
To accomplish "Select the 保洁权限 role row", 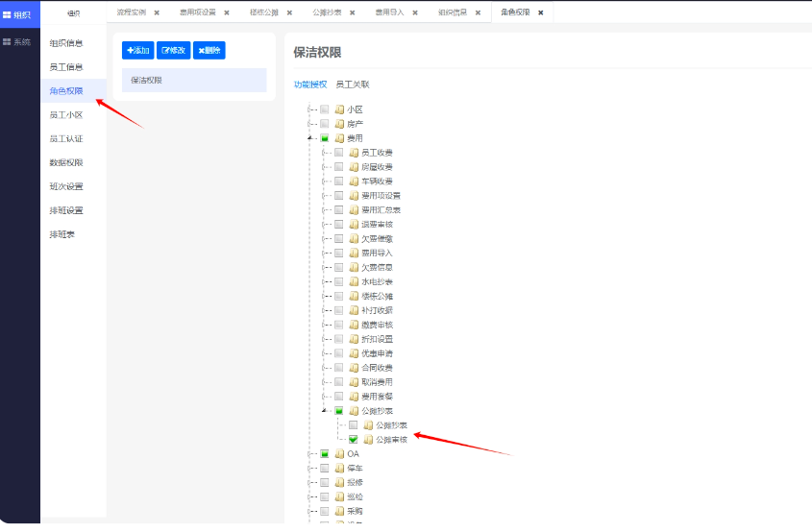I will coord(194,81).
